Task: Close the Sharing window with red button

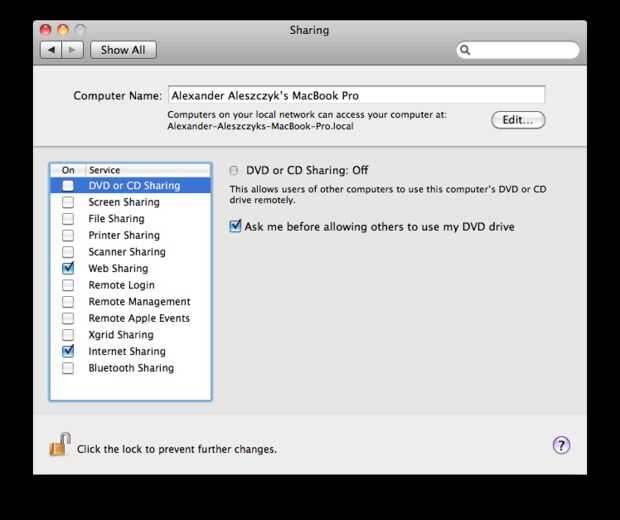Action: (x=46, y=30)
